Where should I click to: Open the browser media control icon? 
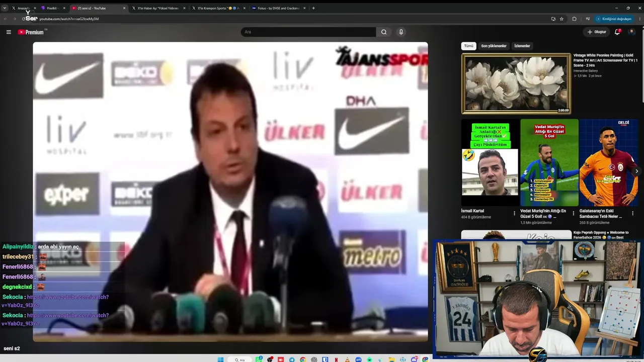pos(587,19)
